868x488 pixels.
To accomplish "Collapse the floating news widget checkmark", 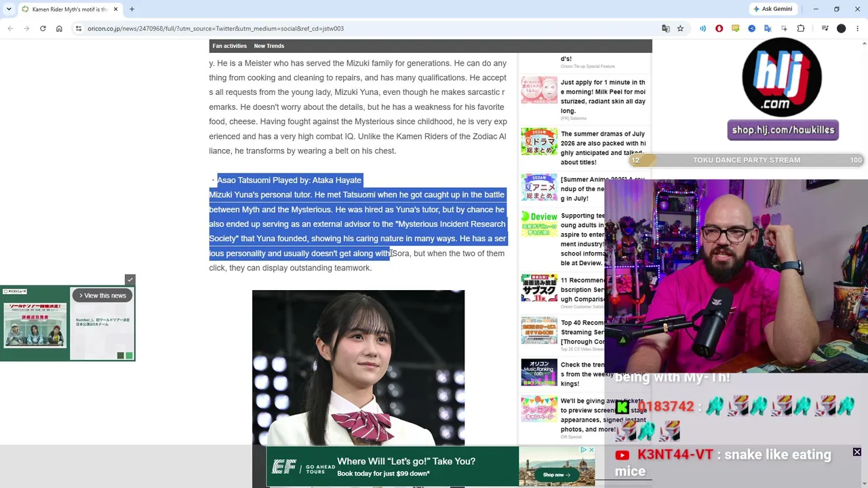I will [x=130, y=279].
